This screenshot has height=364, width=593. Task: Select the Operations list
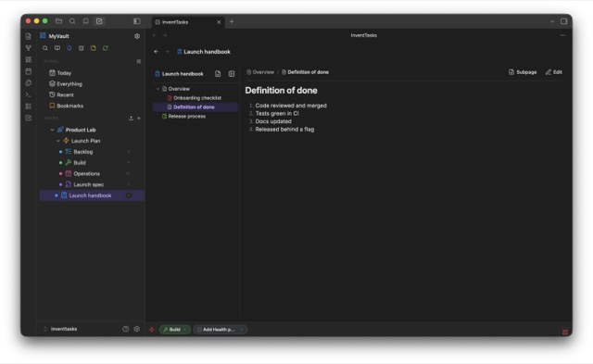coord(91,173)
